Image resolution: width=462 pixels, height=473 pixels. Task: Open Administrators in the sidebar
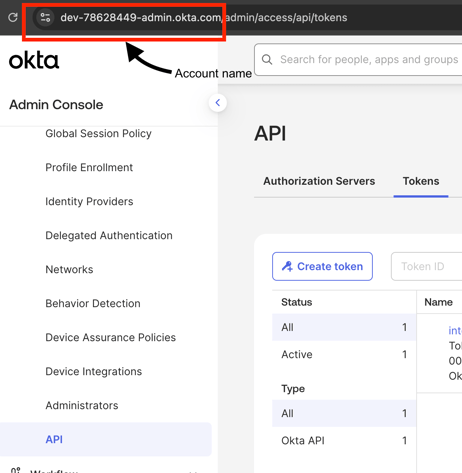[x=82, y=405]
